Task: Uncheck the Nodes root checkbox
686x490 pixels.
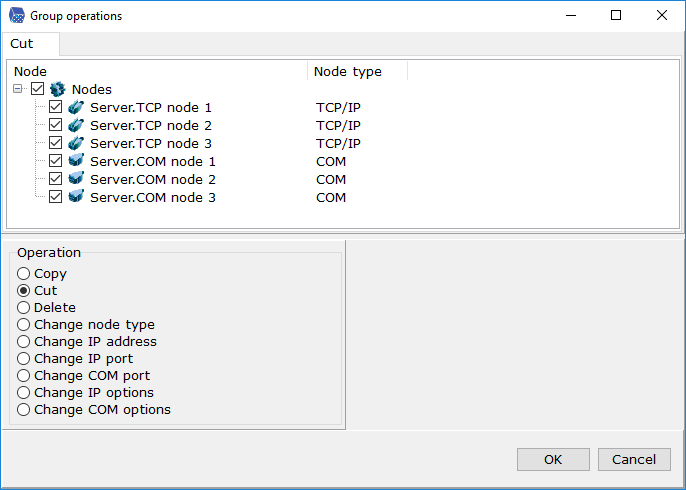Action: click(38, 89)
